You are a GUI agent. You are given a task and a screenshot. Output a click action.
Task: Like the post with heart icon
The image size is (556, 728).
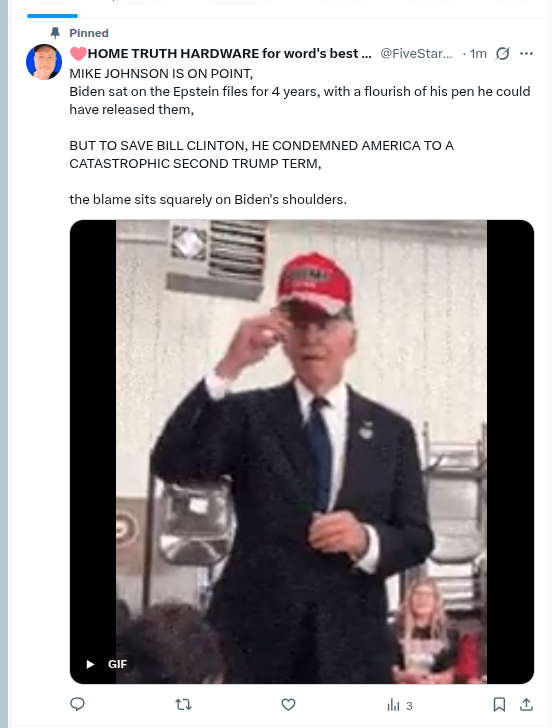(288, 704)
